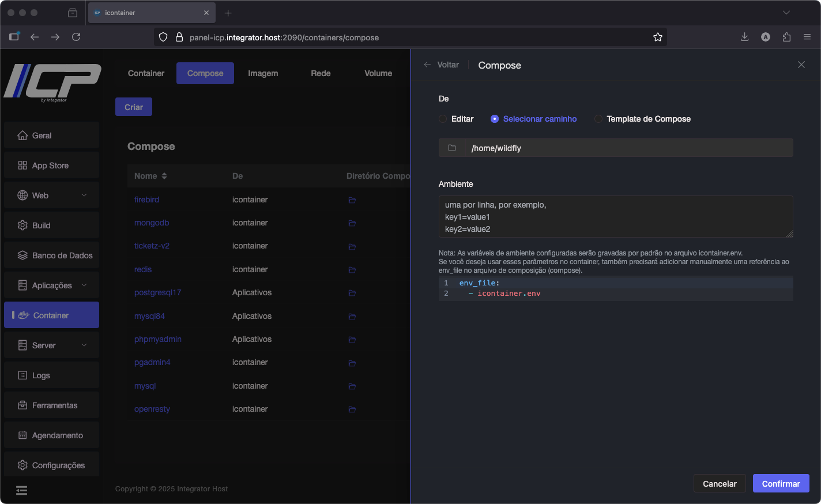Reload the page in the browser

[x=76, y=37]
